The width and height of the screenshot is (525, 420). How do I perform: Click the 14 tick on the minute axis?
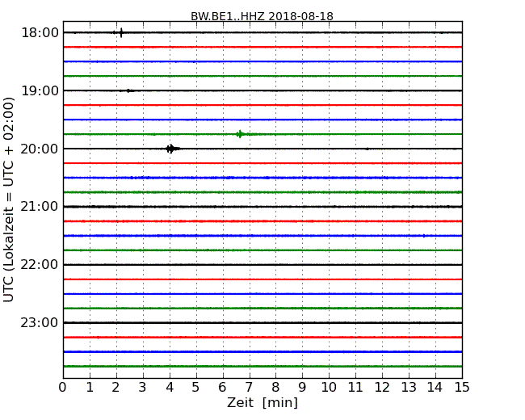pyautogui.click(x=435, y=388)
